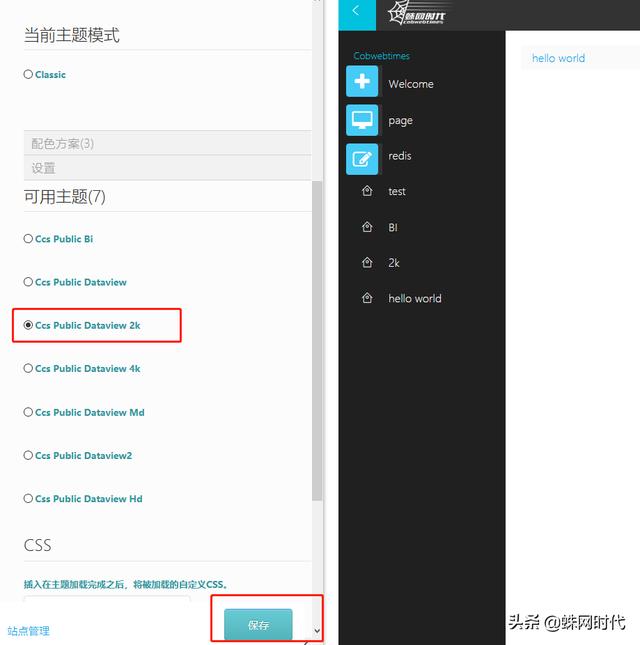Open the BI menu item
640x645 pixels.
click(393, 227)
